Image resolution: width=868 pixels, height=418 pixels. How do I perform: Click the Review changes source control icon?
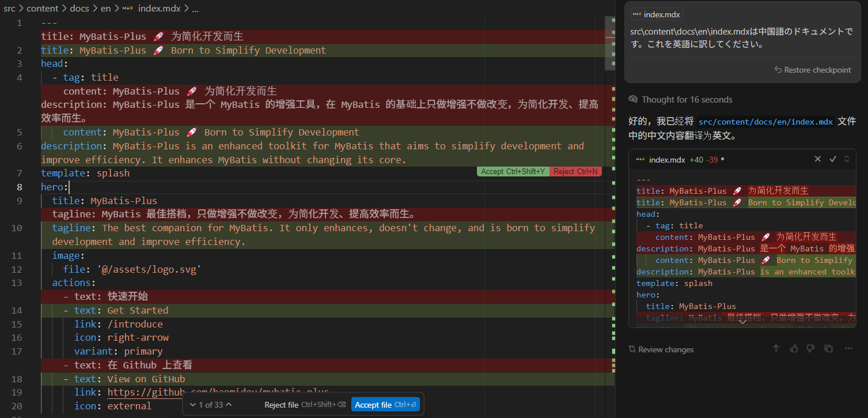click(x=632, y=349)
